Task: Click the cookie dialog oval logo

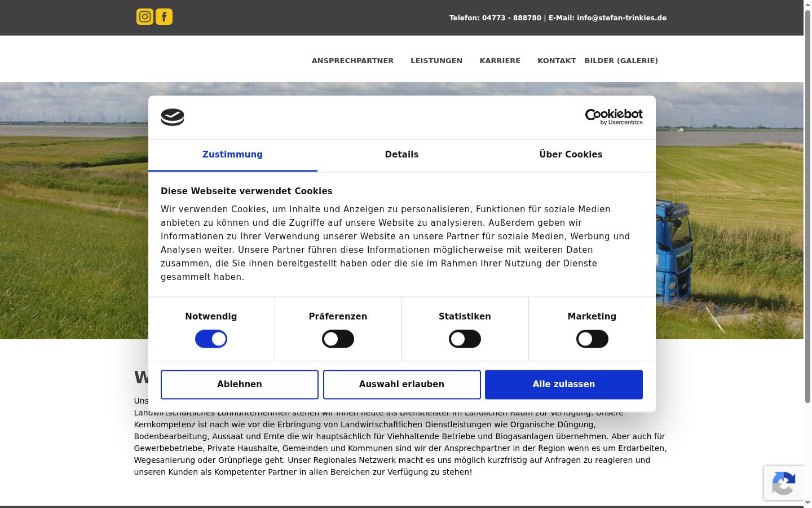Action: click(x=173, y=117)
